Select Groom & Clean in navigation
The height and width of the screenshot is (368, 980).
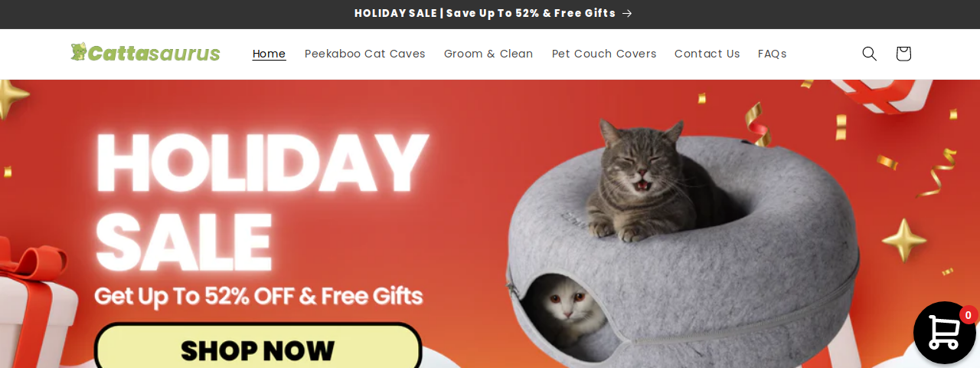(488, 54)
